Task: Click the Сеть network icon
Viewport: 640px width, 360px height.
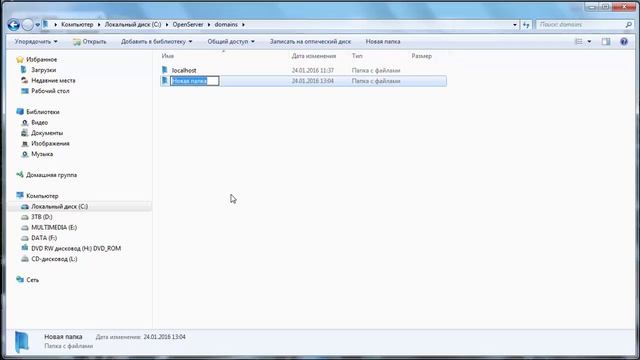Action: [x=20, y=280]
